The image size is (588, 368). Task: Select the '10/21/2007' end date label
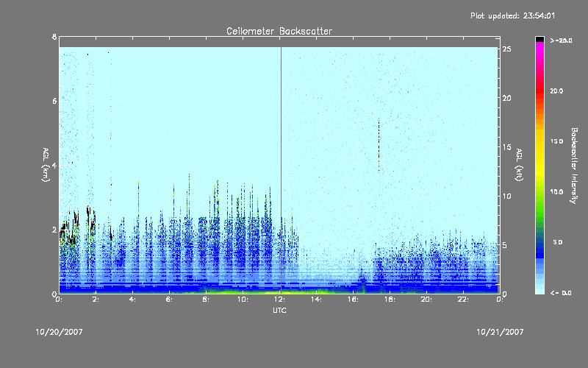click(500, 332)
